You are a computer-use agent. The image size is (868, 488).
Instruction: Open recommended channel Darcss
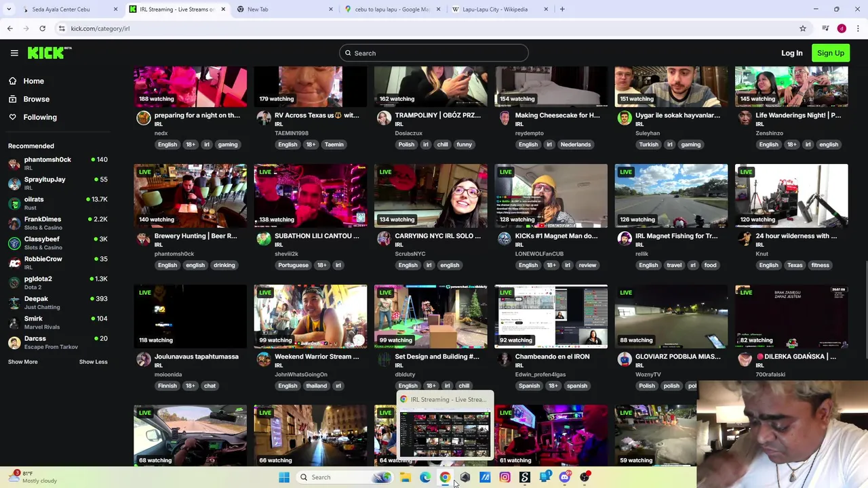58,342
